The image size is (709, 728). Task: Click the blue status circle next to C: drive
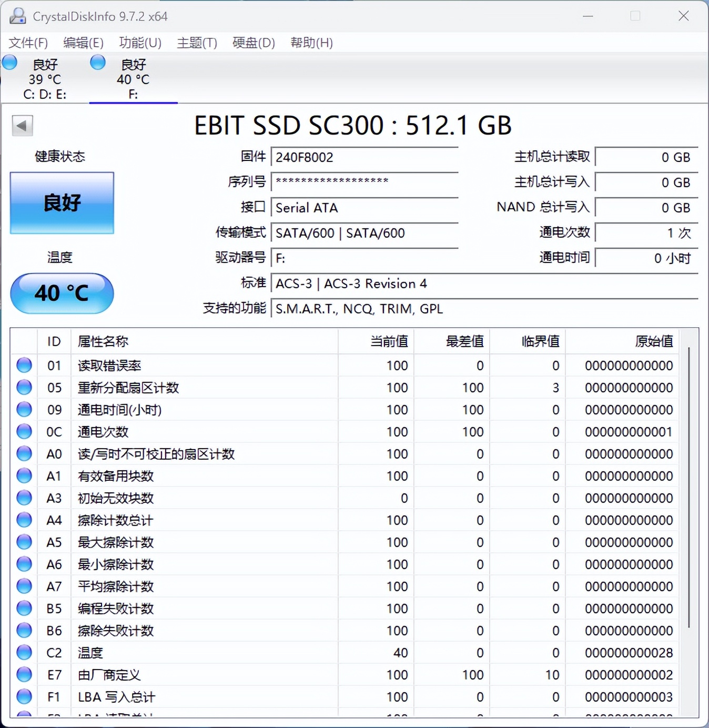pos(9,62)
